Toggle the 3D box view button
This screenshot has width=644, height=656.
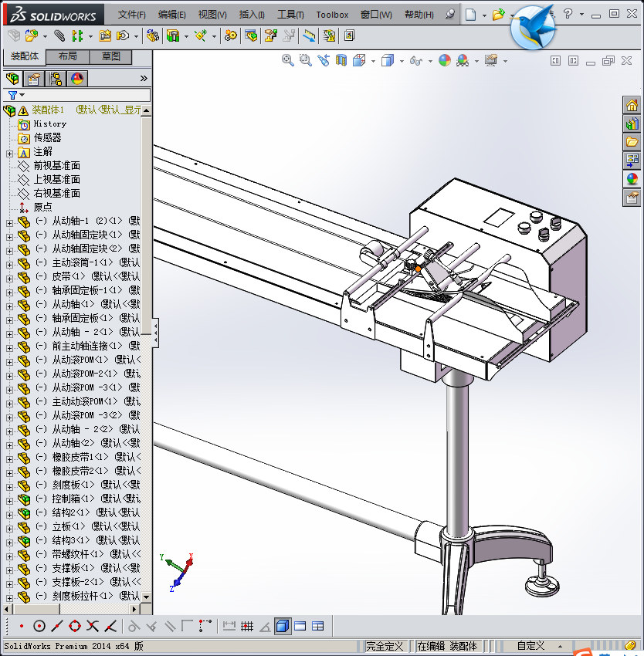(283, 627)
